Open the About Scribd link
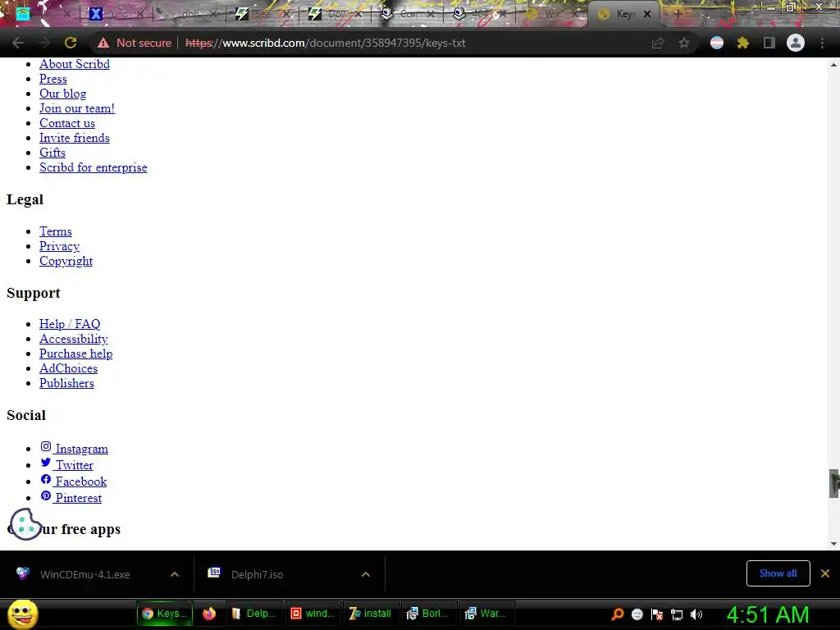The height and width of the screenshot is (630, 840). pyautogui.click(x=75, y=64)
